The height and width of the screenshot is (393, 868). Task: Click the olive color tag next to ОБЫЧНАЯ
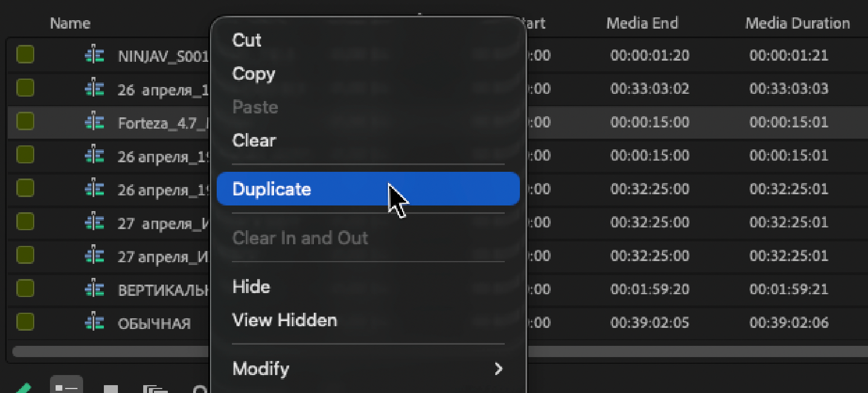25,323
